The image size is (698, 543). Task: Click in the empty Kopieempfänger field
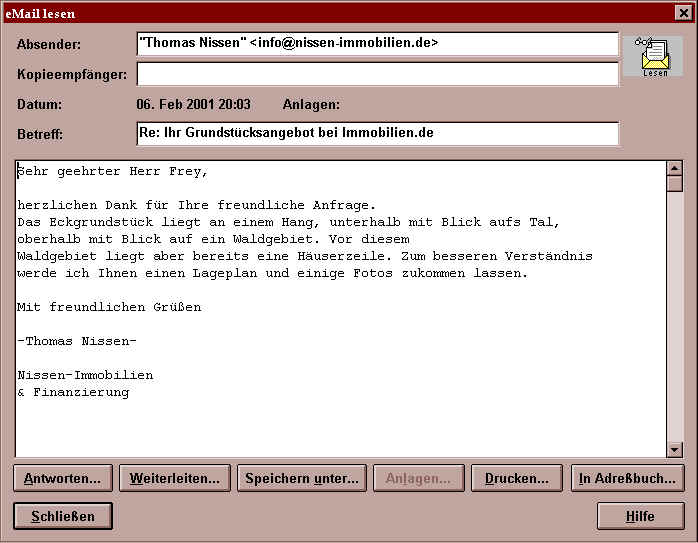click(x=377, y=74)
